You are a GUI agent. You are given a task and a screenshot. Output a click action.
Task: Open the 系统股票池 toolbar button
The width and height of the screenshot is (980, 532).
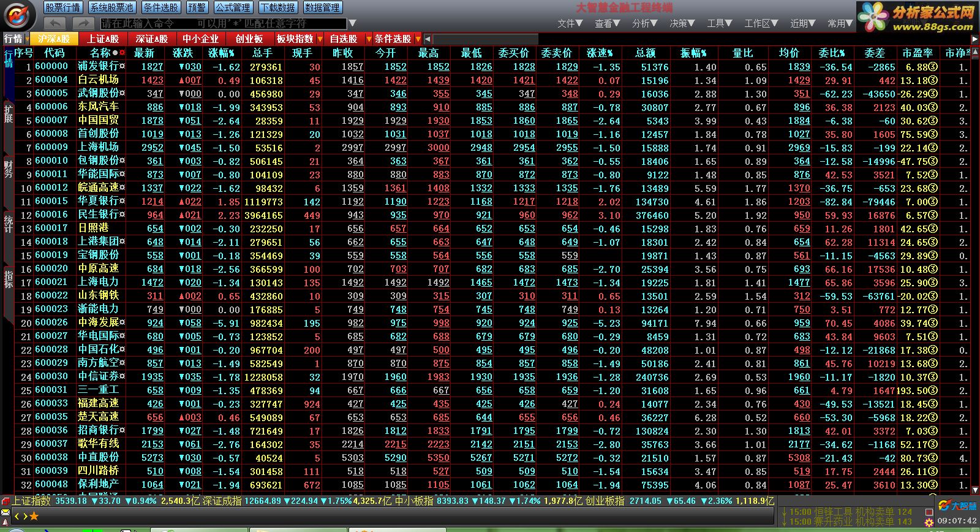tap(111, 7)
